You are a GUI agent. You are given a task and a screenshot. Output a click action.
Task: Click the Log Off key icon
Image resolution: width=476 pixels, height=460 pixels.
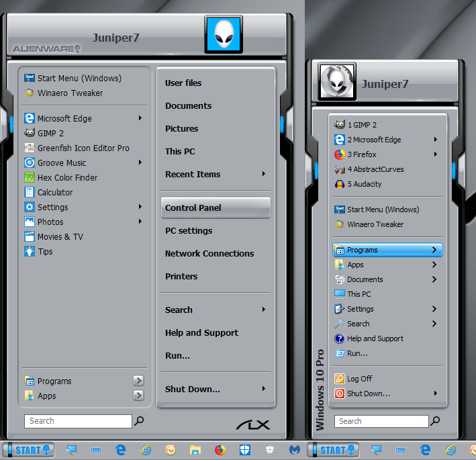click(x=340, y=379)
